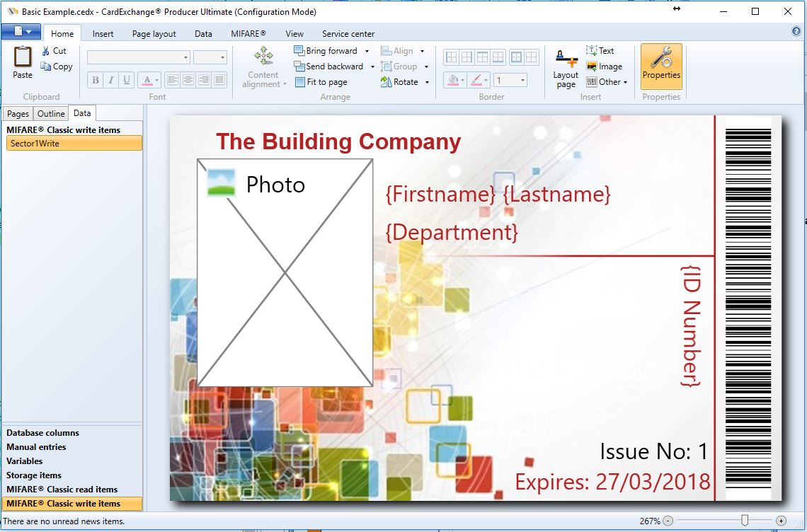This screenshot has height=532, width=807.
Task: Insert a Text item
Action: (600, 51)
